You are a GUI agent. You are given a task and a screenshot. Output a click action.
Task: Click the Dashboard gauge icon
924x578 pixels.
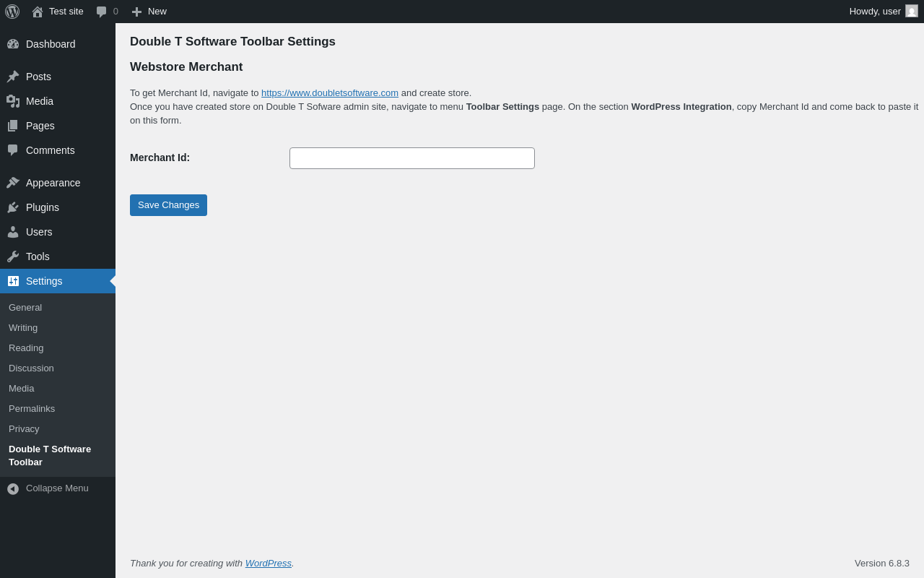click(13, 44)
